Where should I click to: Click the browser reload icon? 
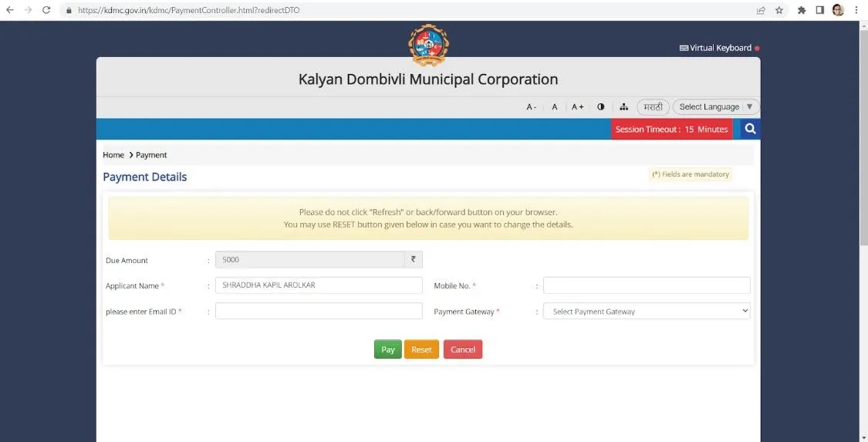[x=46, y=10]
